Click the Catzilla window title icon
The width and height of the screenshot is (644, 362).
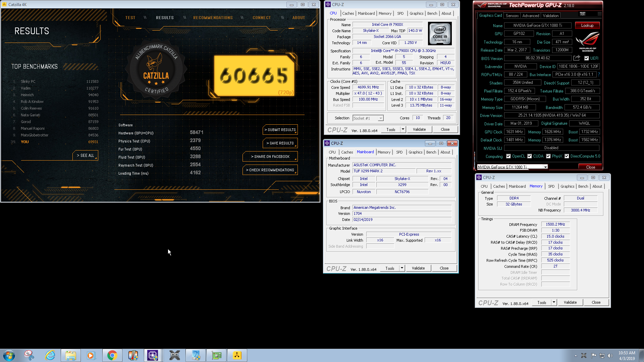(x=4, y=4)
